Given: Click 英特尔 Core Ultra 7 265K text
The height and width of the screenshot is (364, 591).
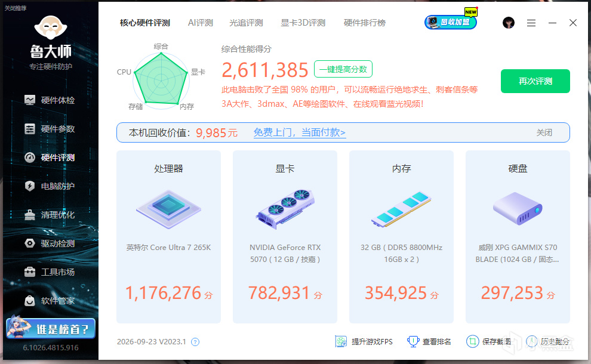Looking at the screenshot, I should click(168, 248).
